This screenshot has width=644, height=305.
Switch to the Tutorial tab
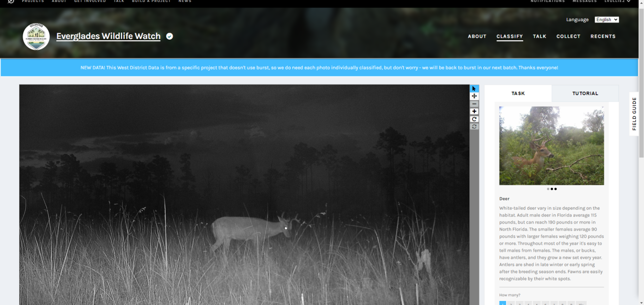[x=585, y=93]
